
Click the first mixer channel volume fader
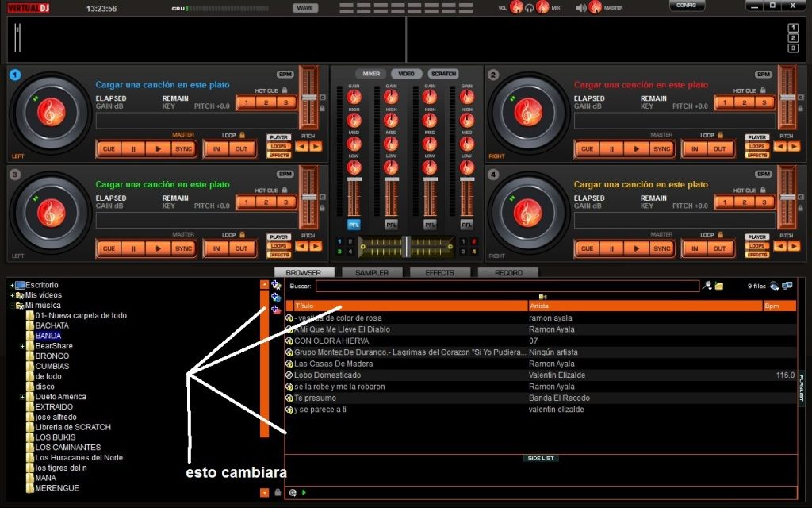354,179
